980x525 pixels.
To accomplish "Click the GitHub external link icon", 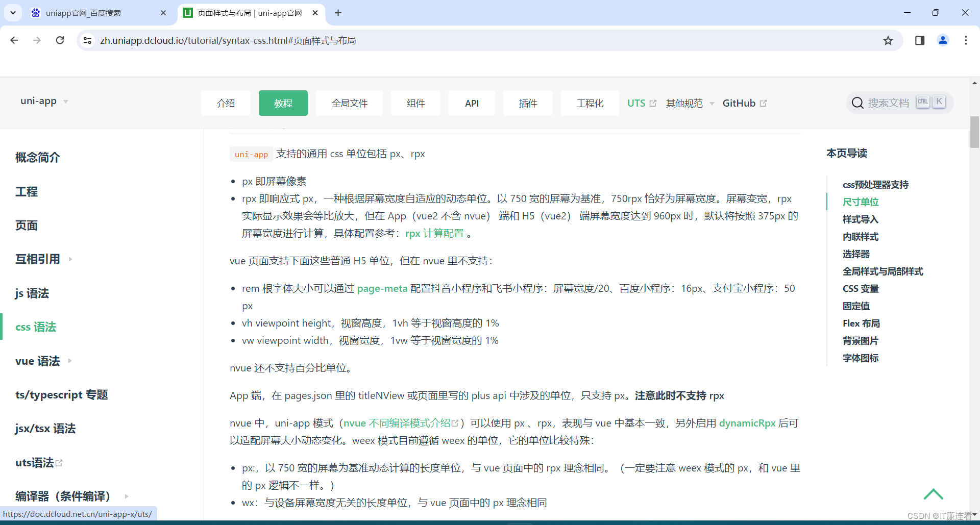I will point(763,104).
